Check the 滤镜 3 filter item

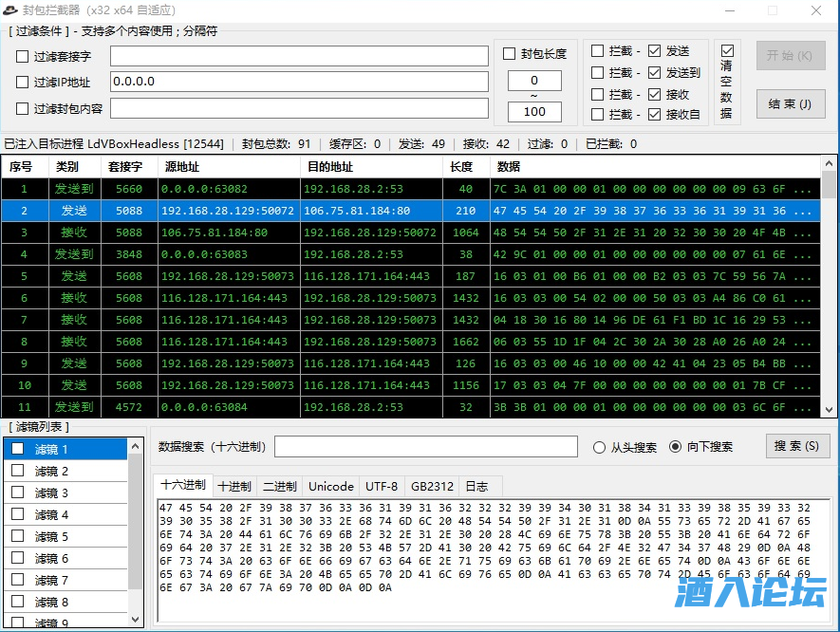point(18,493)
